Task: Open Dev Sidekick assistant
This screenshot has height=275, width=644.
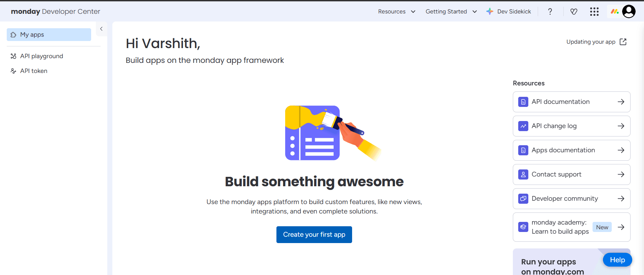Action: coord(508,11)
